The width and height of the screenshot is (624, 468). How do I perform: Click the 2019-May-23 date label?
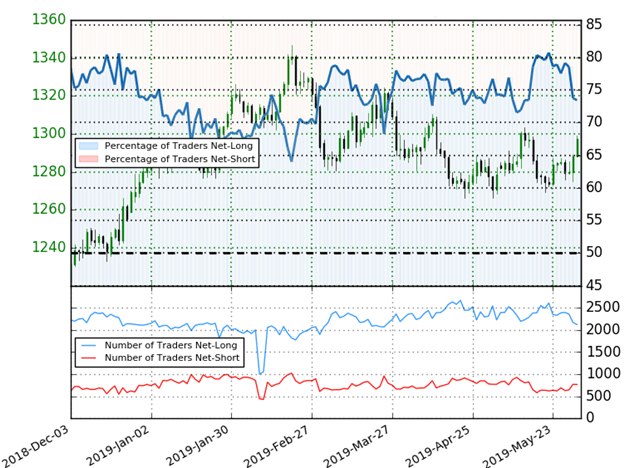(x=517, y=446)
